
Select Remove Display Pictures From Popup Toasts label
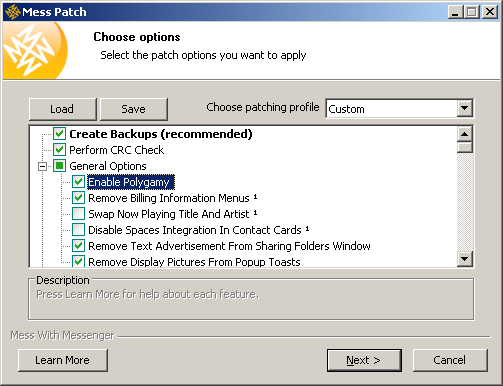pos(194,262)
